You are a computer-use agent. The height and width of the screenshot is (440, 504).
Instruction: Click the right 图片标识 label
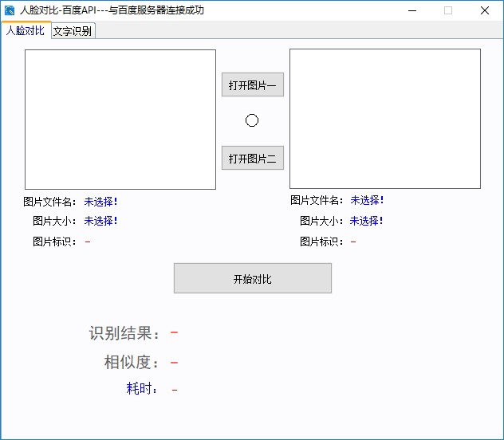pyautogui.click(x=321, y=242)
